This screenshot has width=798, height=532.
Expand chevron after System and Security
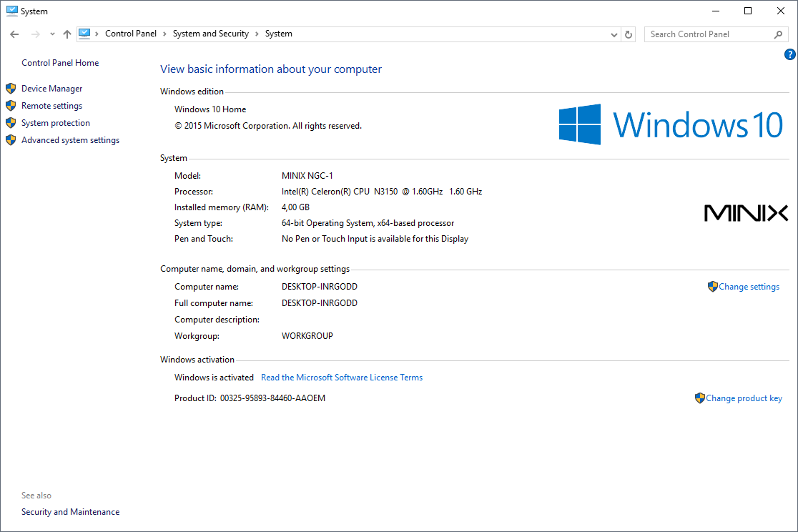(257, 34)
